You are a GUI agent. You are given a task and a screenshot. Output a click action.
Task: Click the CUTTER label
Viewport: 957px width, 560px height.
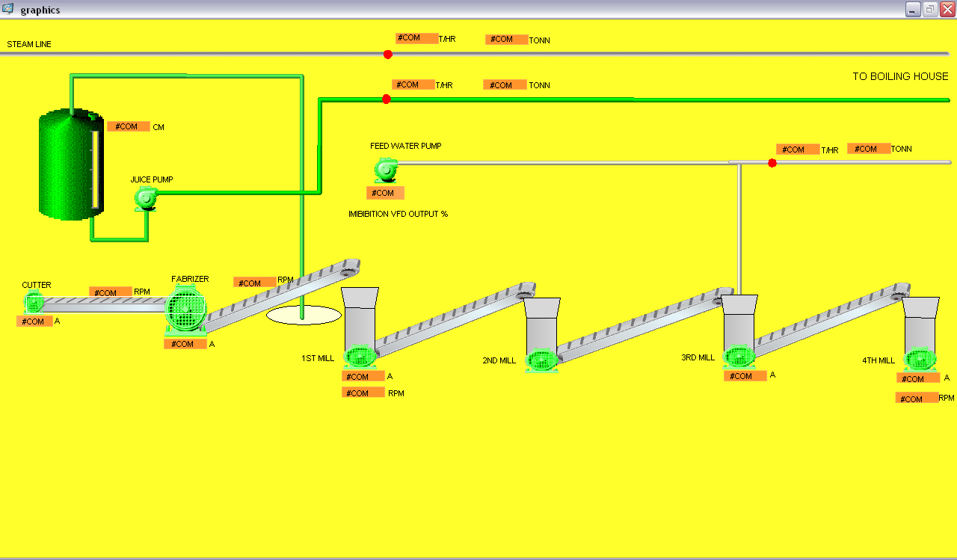coord(37,286)
